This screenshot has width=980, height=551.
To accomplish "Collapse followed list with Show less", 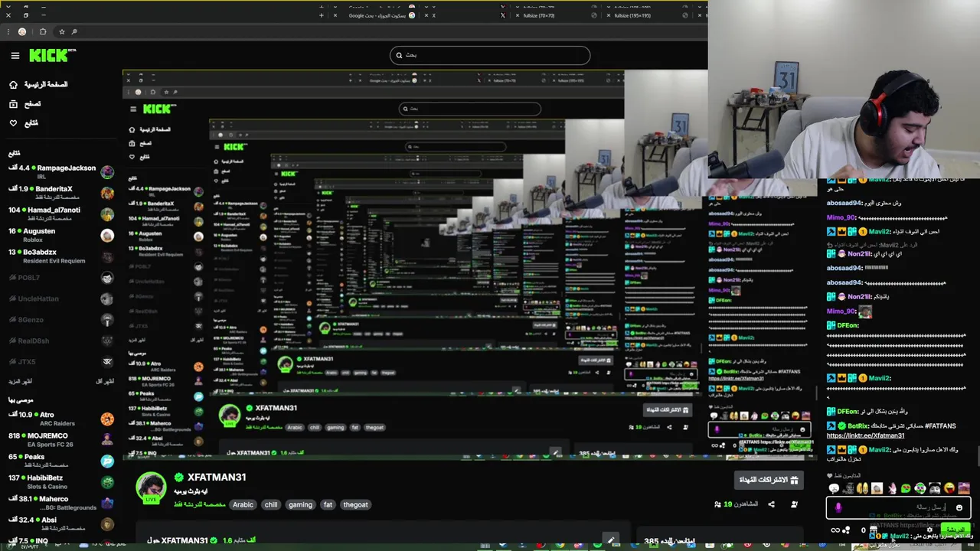I will tap(105, 381).
